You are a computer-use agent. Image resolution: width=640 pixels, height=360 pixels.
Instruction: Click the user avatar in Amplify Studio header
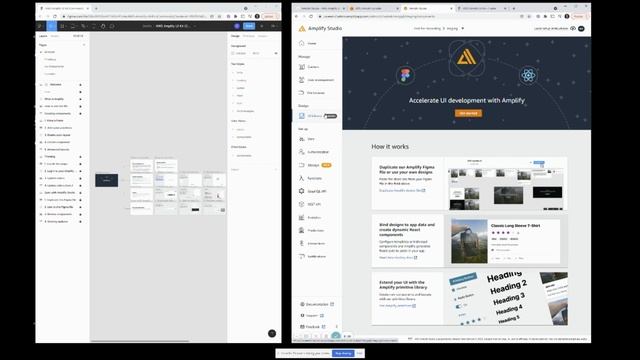(x=581, y=29)
